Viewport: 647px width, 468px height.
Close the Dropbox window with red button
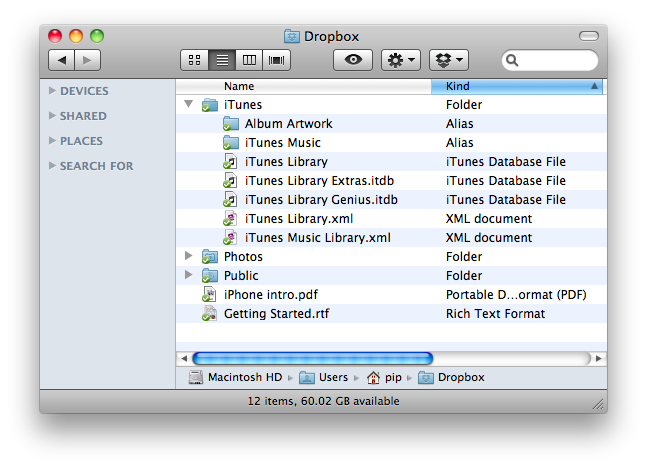pyautogui.click(x=55, y=36)
